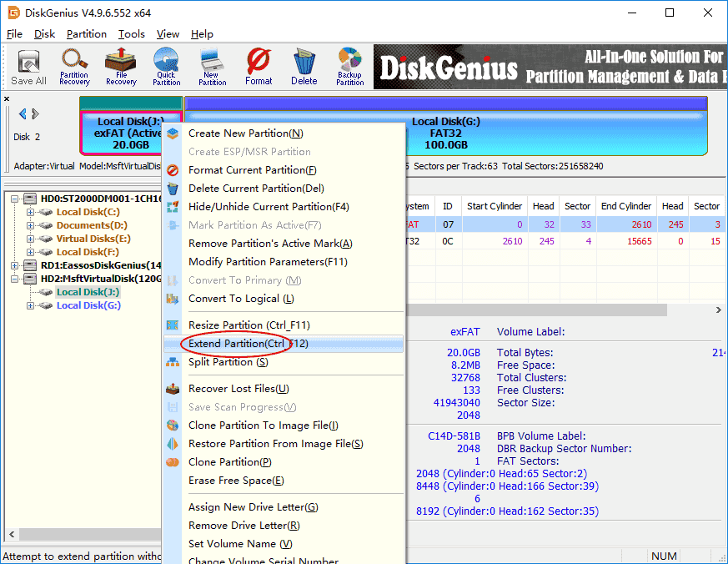Click the Format toolbar icon
Screen dimensions: 728x564
point(259,67)
